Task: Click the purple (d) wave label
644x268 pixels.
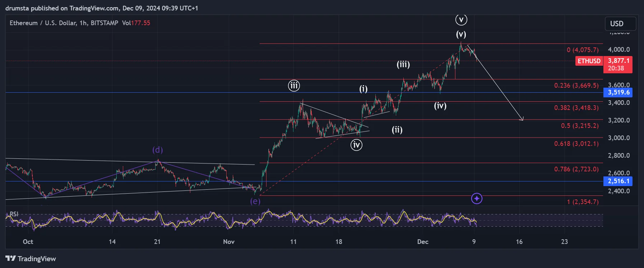Action: pos(157,149)
